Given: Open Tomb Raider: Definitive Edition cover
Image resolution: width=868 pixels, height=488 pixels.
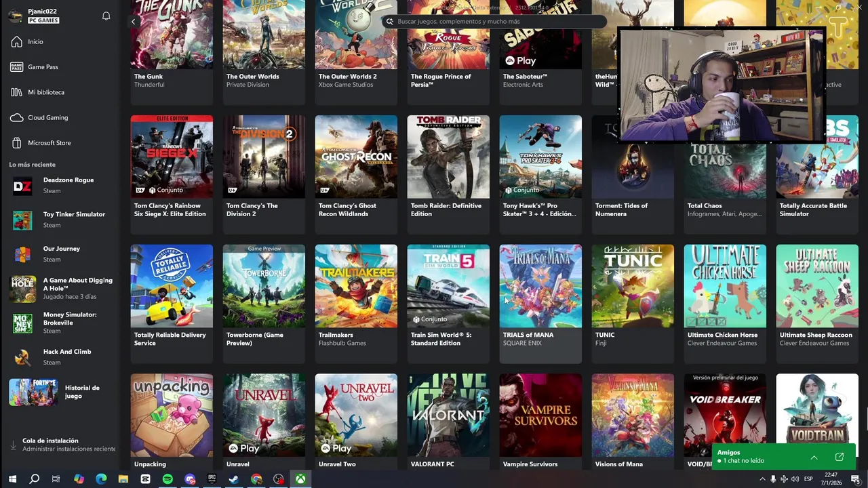Looking at the screenshot, I should 448,157.
